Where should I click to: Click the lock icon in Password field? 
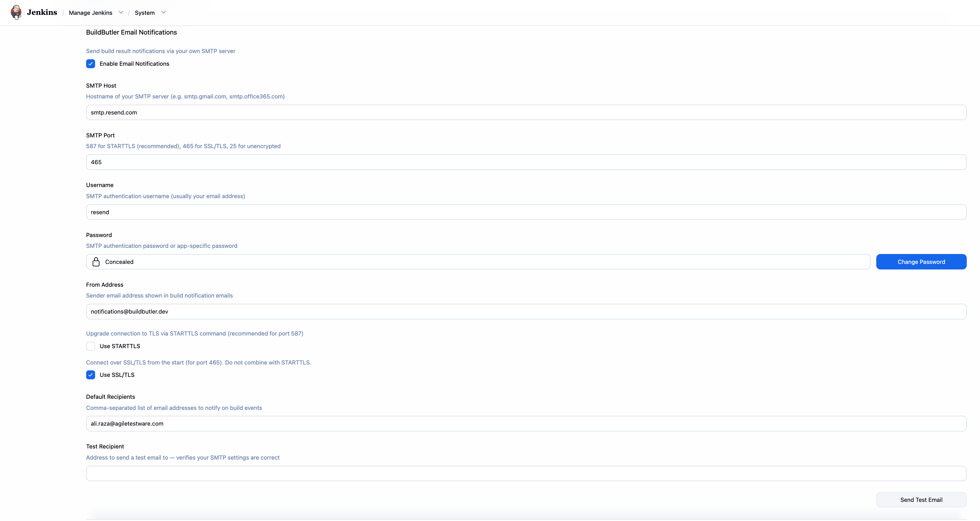click(x=96, y=262)
